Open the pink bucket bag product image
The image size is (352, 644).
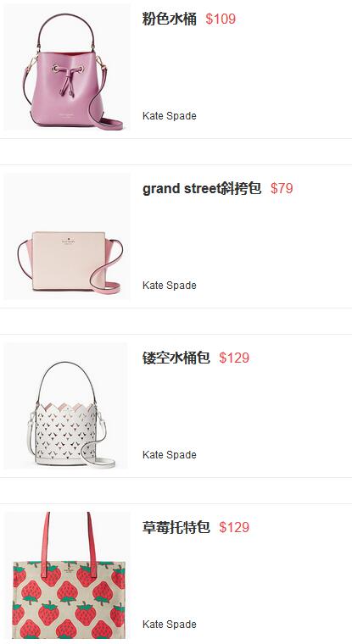click(x=67, y=67)
